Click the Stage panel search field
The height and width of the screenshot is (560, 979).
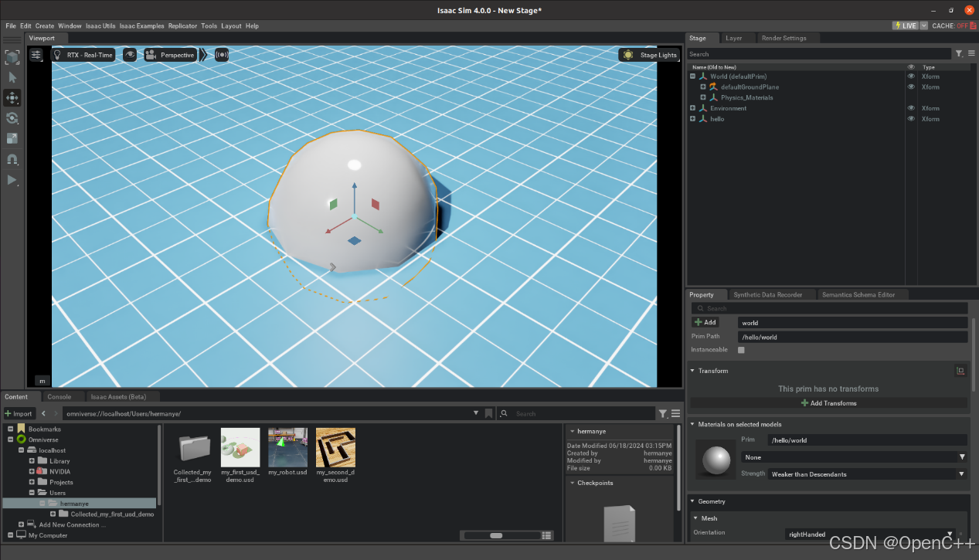[x=819, y=54]
